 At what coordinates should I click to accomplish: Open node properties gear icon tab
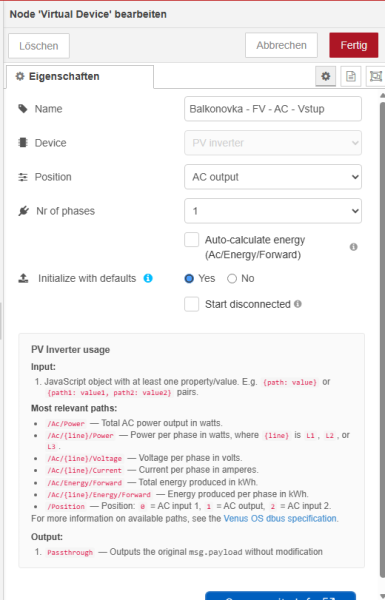click(325, 76)
